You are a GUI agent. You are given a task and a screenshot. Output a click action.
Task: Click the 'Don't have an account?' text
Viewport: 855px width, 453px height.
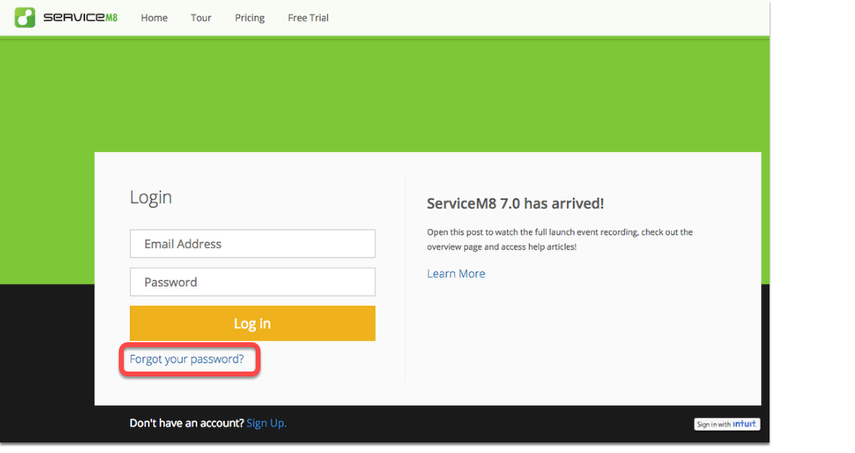[x=186, y=423]
